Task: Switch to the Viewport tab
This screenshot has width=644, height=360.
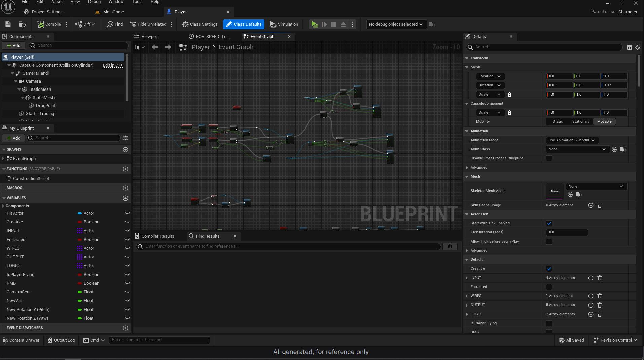Action: pos(147,37)
